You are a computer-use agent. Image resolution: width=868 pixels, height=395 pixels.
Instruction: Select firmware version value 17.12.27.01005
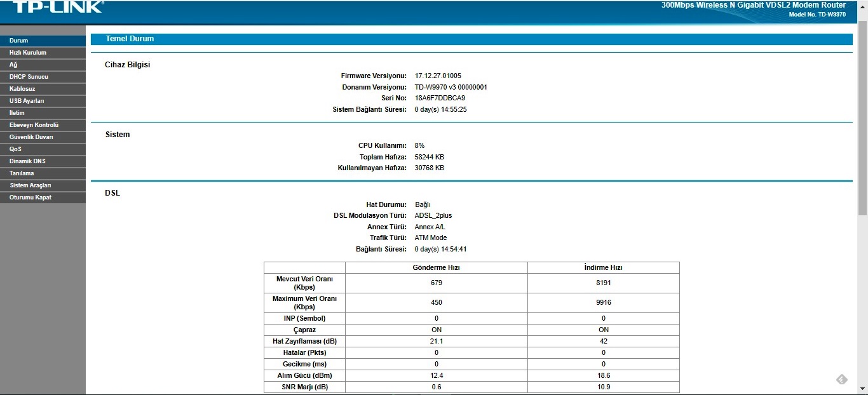438,76
